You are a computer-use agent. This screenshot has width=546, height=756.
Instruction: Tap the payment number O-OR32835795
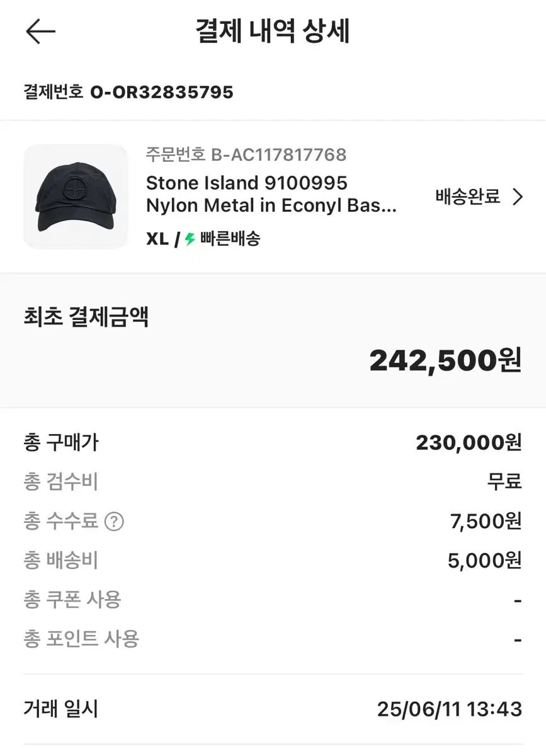tap(161, 93)
